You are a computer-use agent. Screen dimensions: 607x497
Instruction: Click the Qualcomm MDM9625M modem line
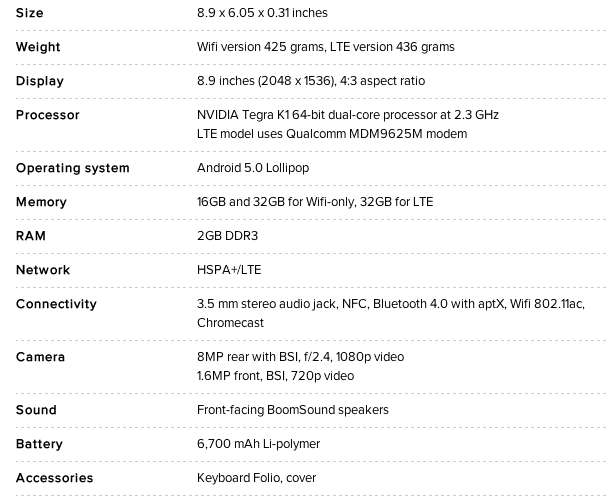point(331,134)
